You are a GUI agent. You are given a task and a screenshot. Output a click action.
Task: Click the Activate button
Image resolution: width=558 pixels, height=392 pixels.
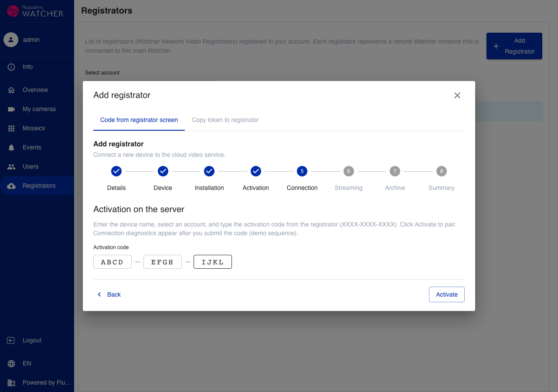(447, 294)
